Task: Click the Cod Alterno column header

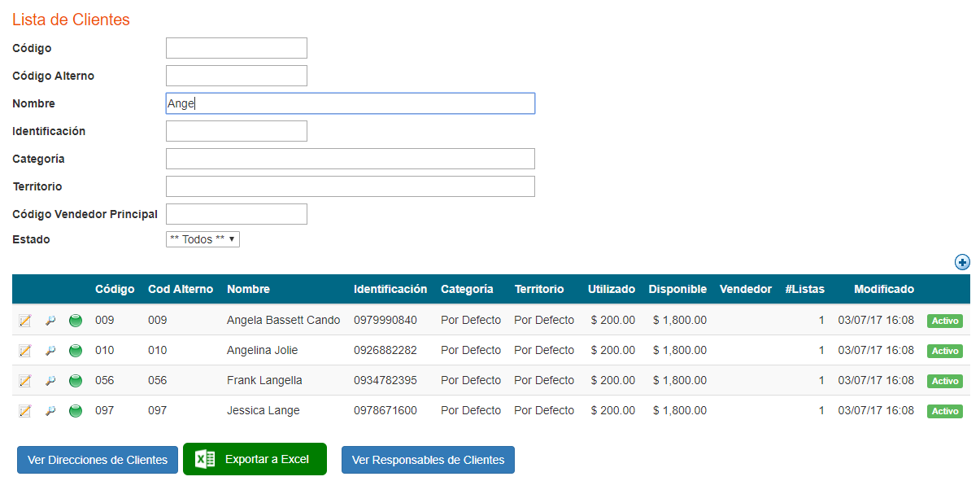Action: tap(181, 289)
